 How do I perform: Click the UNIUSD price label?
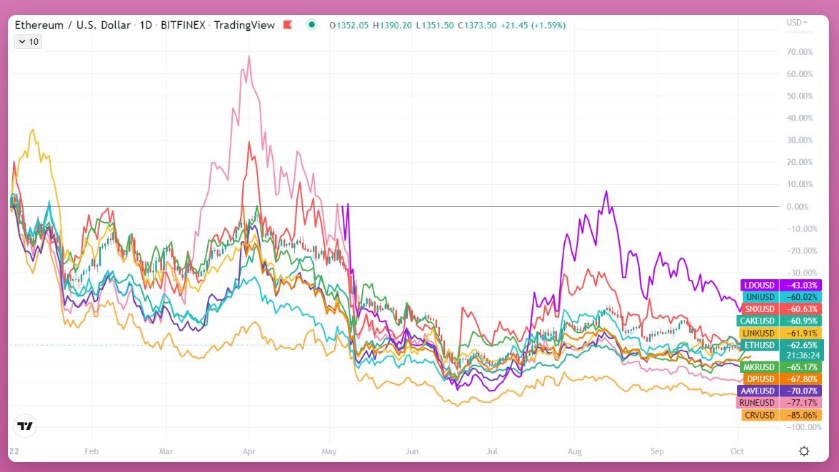760,297
